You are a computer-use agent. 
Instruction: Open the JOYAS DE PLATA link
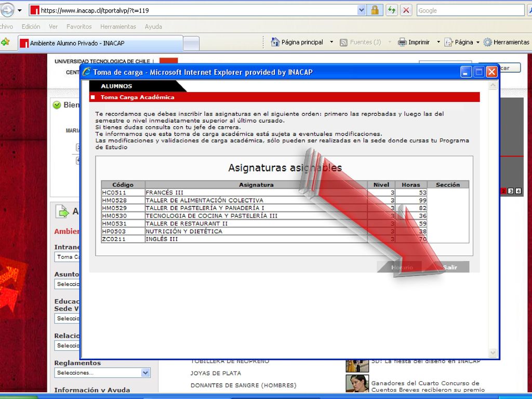[216, 373]
